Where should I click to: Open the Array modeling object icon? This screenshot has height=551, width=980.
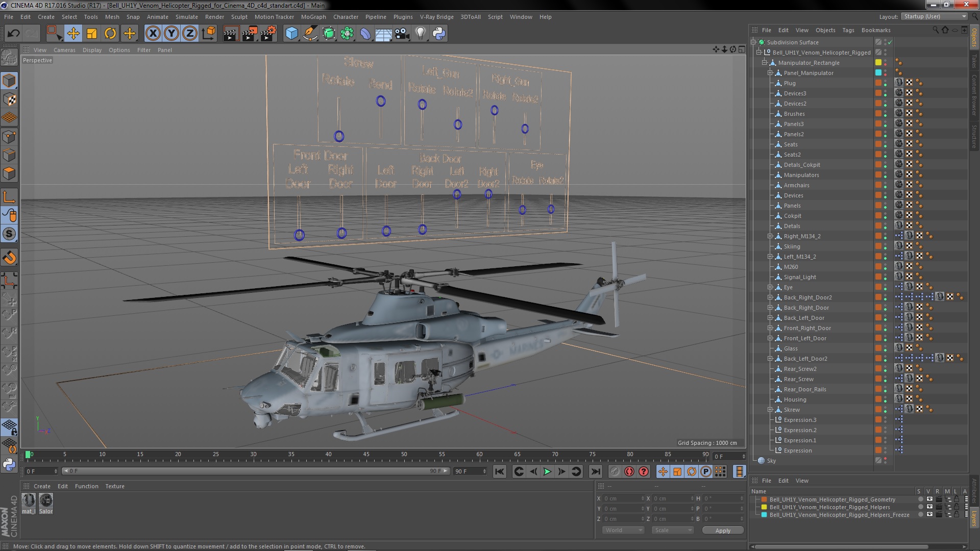347,34
